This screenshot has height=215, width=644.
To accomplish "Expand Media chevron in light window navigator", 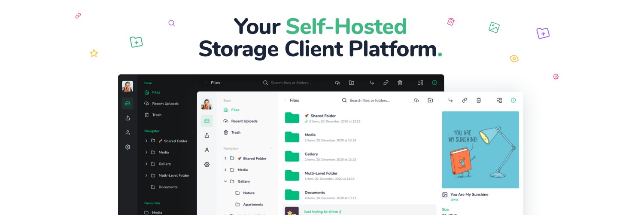I will tap(226, 170).
